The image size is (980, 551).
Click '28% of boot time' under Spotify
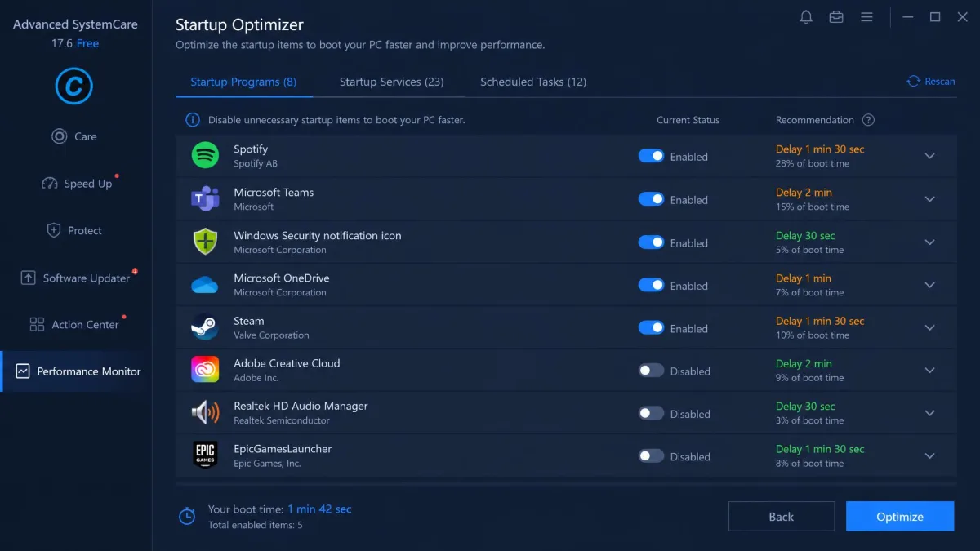[813, 164]
